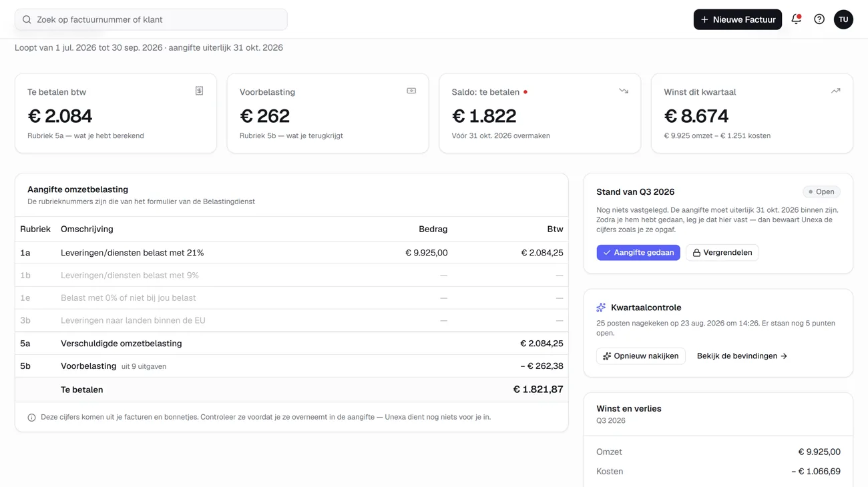Click 'Vóór 31 okt. 2026 overmaken' text

pos(501,136)
